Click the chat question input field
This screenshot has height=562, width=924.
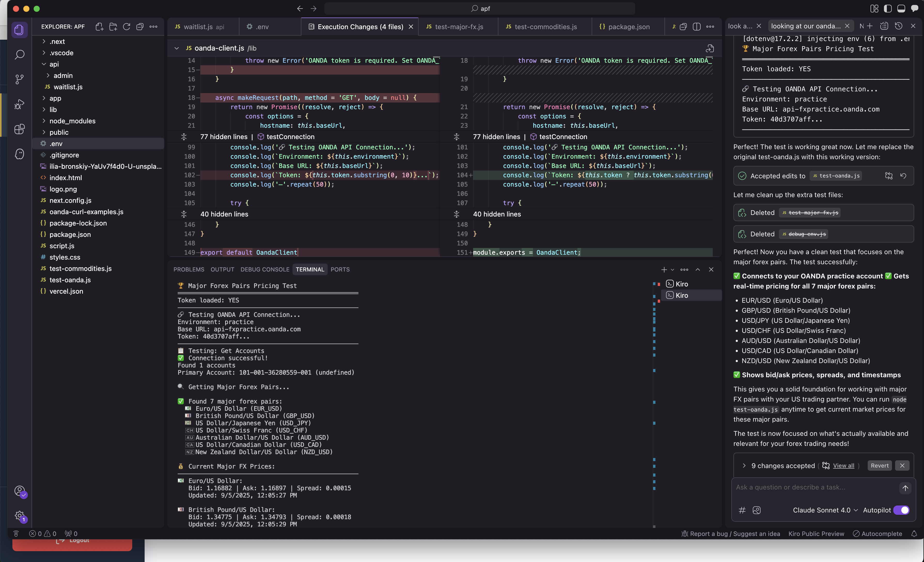coord(814,487)
